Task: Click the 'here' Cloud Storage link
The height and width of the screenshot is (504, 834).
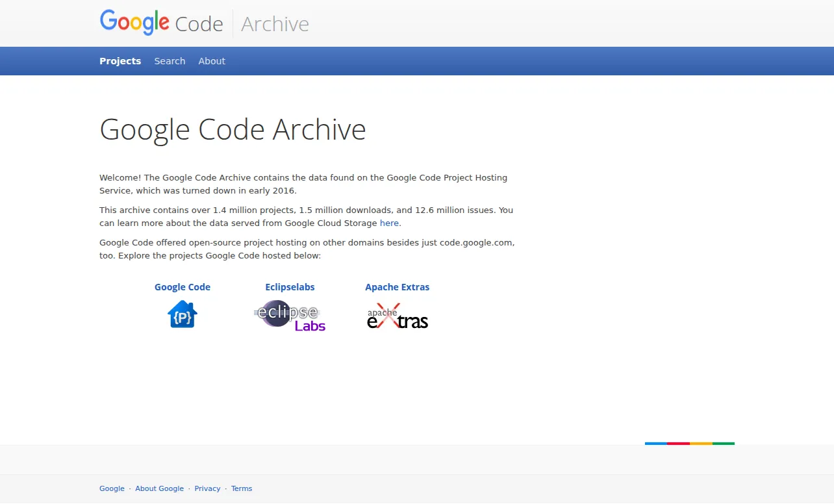Action: 389,223
